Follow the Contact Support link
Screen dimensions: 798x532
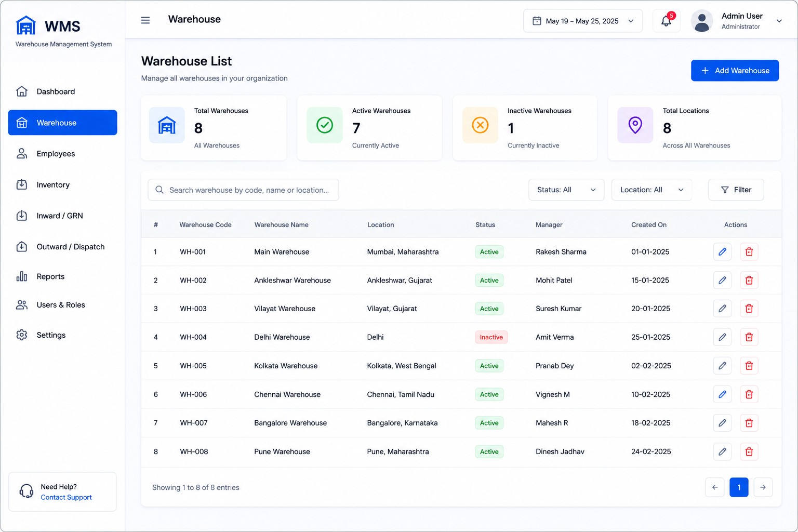[x=66, y=497]
